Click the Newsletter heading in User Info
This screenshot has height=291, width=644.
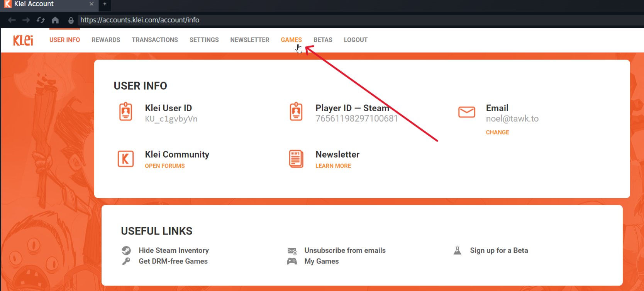tap(337, 155)
